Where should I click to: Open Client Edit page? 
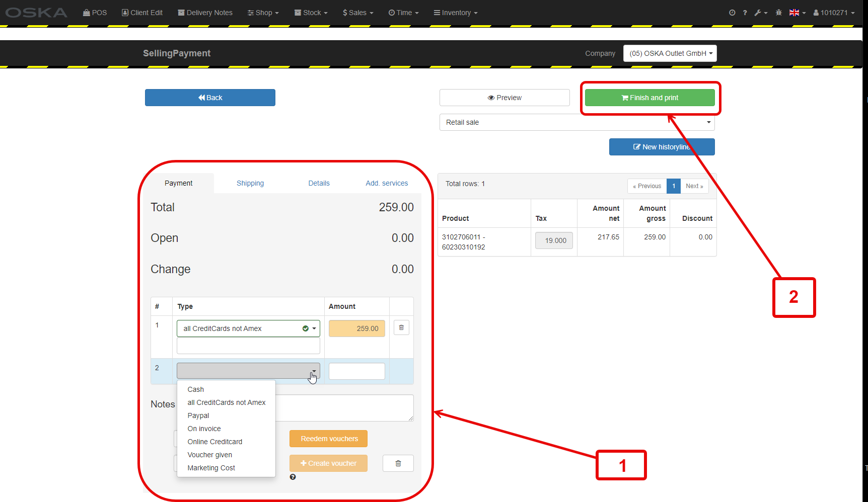tap(142, 13)
